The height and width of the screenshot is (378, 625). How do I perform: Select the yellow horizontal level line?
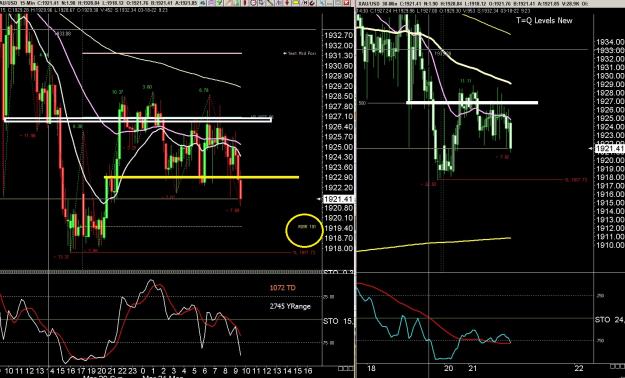point(201,177)
